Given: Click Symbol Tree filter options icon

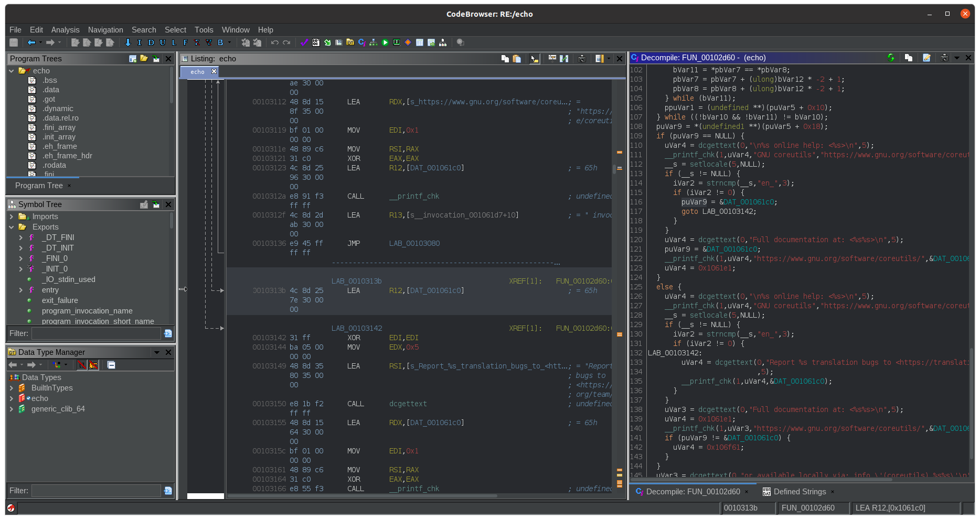Looking at the screenshot, I should coord(168,333).
